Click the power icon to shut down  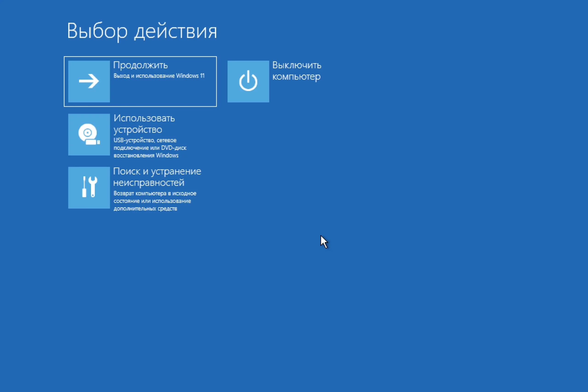tap(248, 82)
